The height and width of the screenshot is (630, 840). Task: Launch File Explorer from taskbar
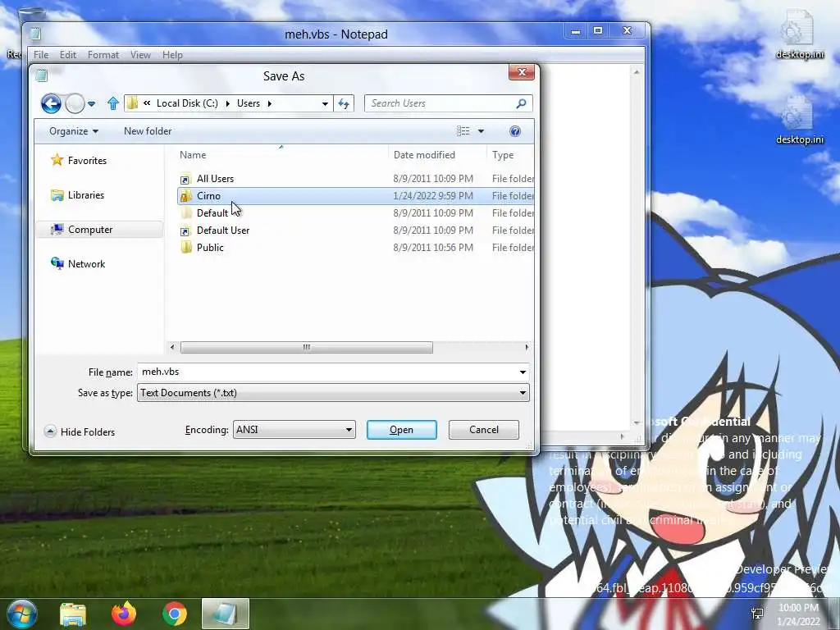[73, 614]
